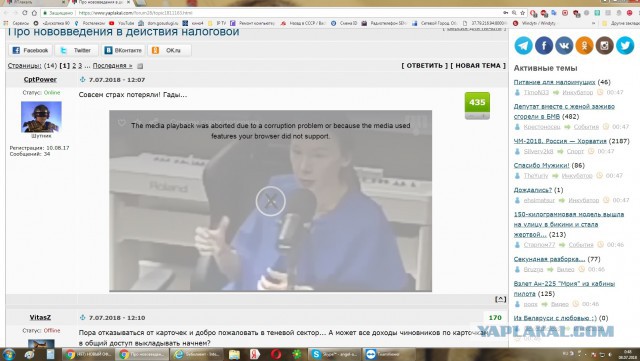Screen dimensions: 640x361
Task: Open topic Секундная разборка
Action: (549, 259)
